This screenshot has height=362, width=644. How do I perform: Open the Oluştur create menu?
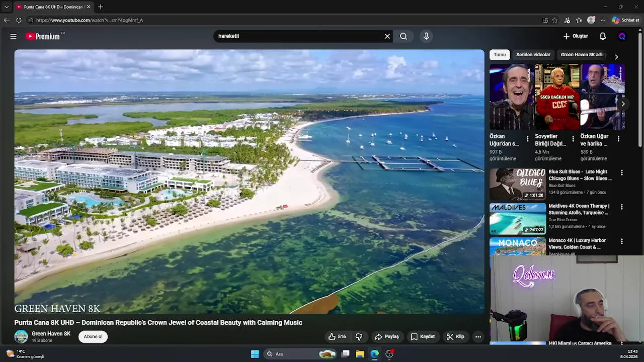click(x=576, y=36)
